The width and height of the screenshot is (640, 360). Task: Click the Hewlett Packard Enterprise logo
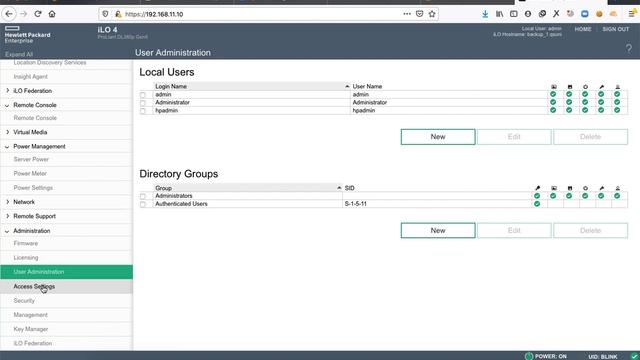click(27, 35)
